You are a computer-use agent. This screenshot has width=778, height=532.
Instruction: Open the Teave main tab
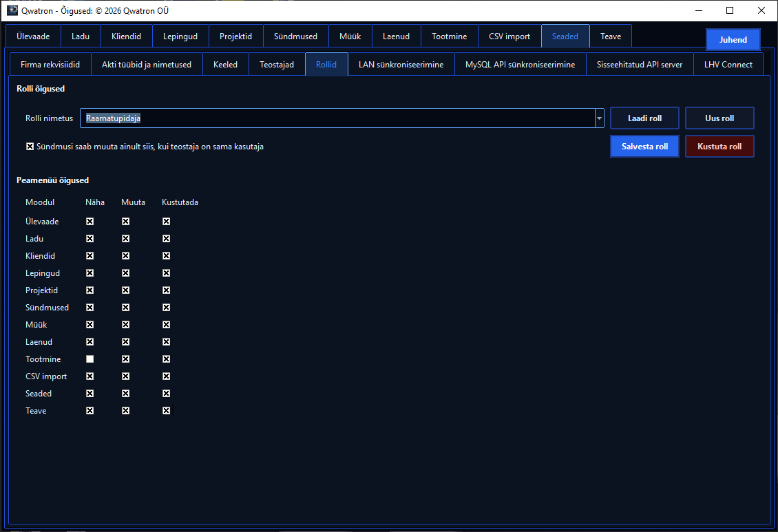tap(611, 36)
